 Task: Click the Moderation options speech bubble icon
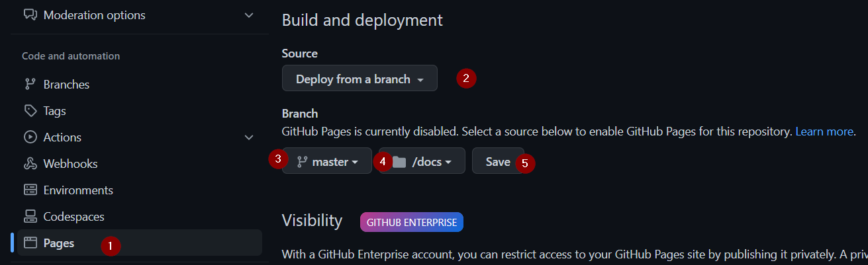coord(30,15)
